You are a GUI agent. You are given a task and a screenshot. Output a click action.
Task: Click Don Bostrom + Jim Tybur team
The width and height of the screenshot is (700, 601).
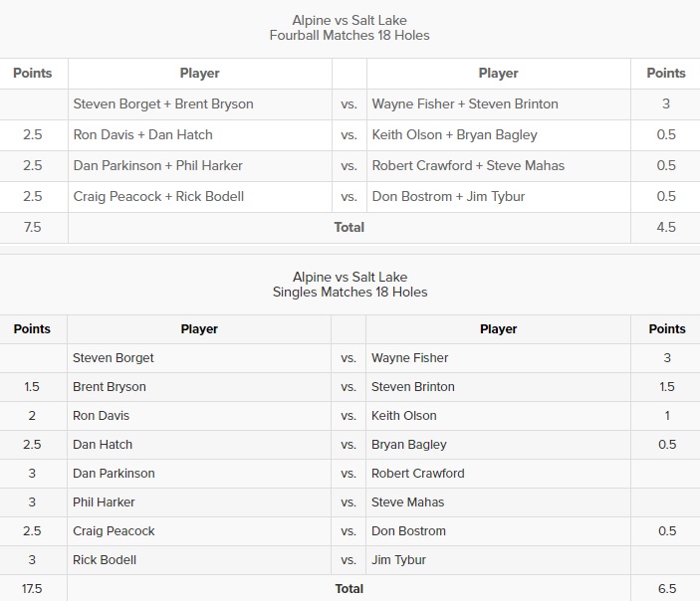[448, 196]
